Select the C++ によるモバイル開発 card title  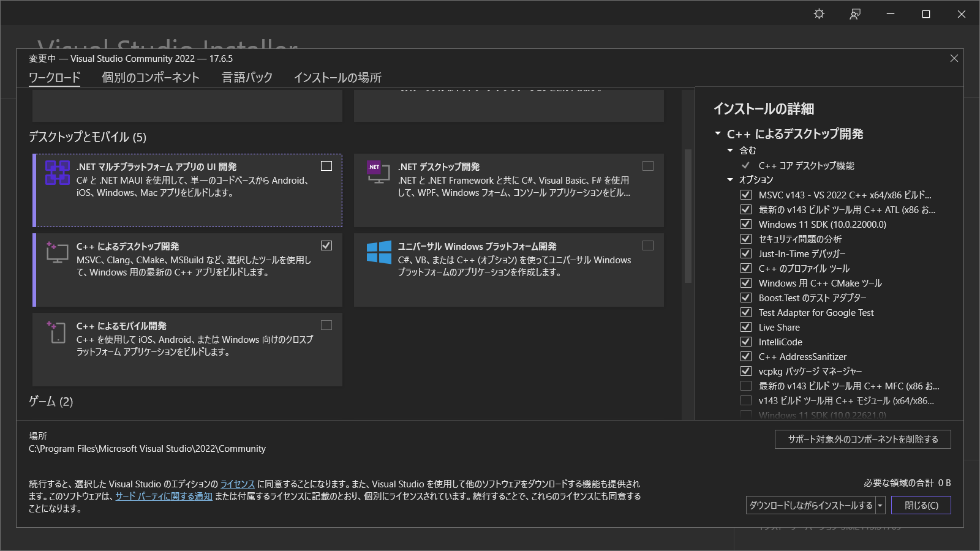121,326
